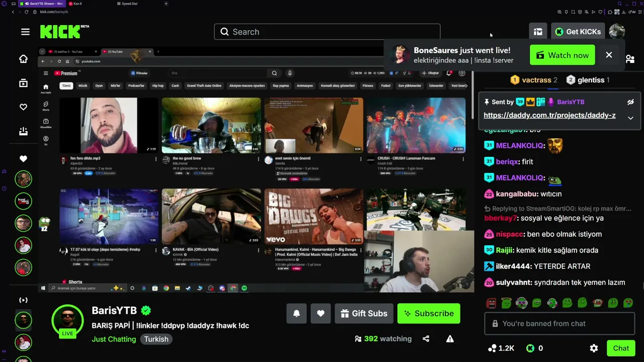
Task: Open the pinned daddy.com.tr link
Action: pyautogui.click(x=549, y=115)
